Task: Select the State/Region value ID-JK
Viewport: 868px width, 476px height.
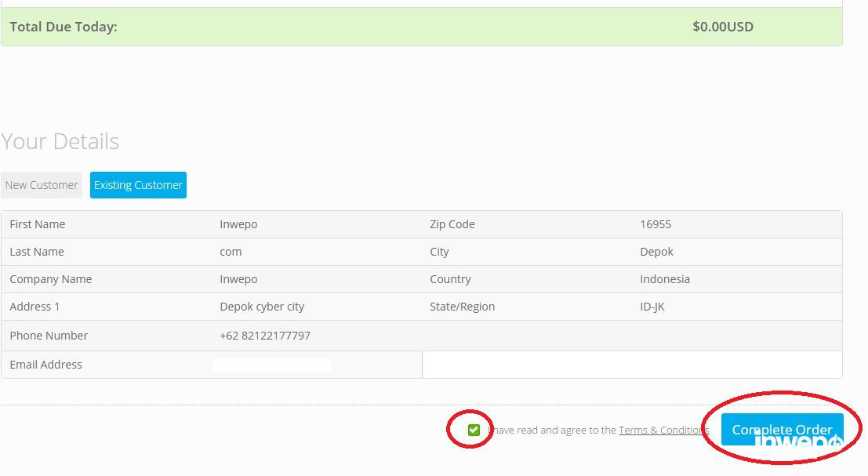Action: click(652, 306)
